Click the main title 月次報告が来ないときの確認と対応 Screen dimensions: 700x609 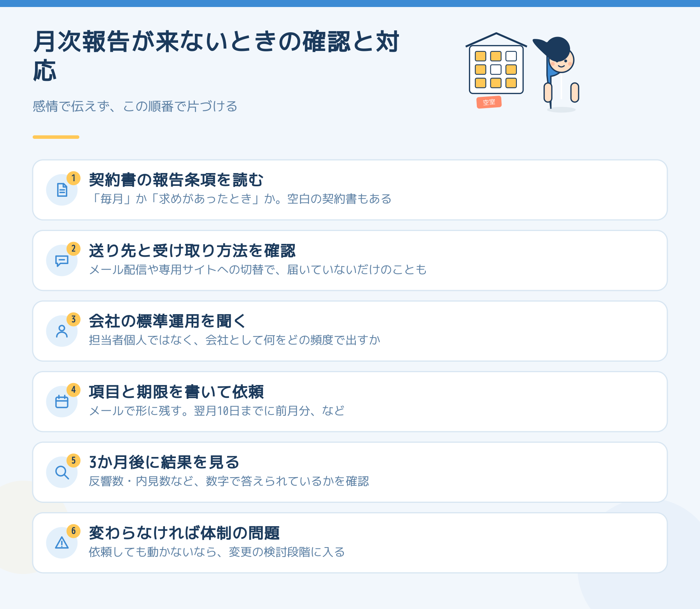coord(216,56)
